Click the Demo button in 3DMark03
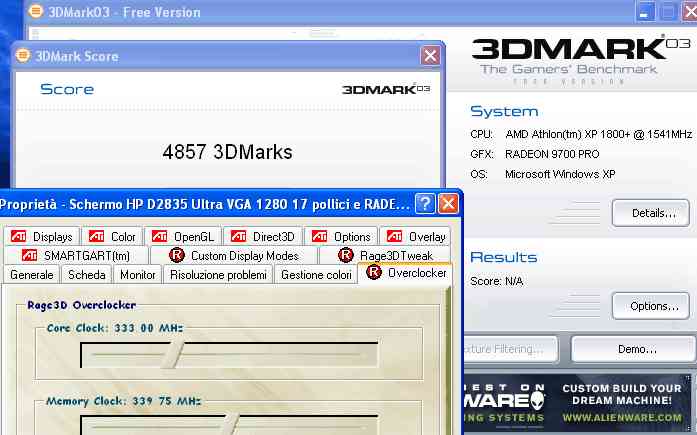 click(x=633, y=349)
